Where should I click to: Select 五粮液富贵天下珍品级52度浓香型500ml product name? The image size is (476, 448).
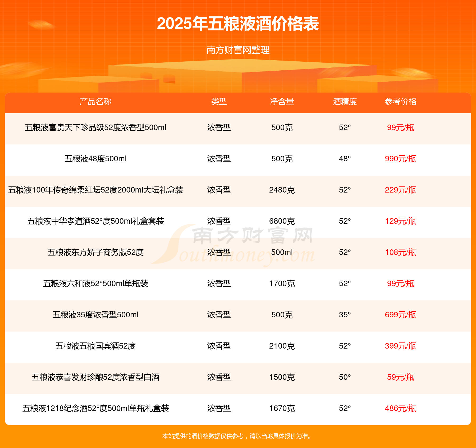[95, 128]
